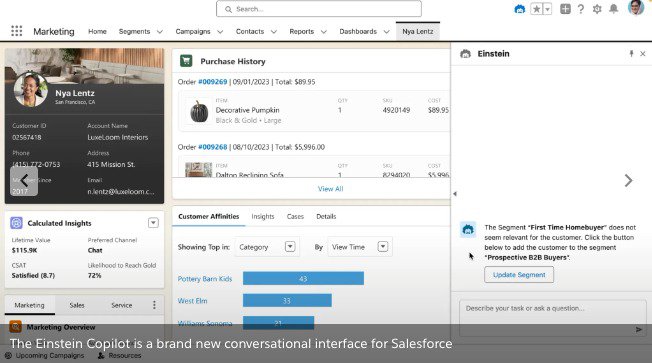Collapse the Einstein panel with the small arrow

[x=455, y=194]
